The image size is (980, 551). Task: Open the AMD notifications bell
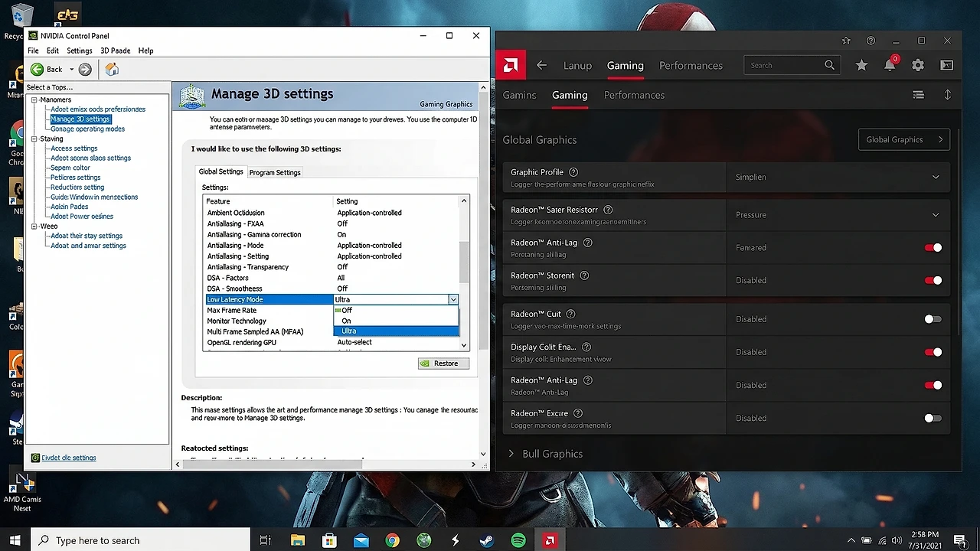coord(890,66)
